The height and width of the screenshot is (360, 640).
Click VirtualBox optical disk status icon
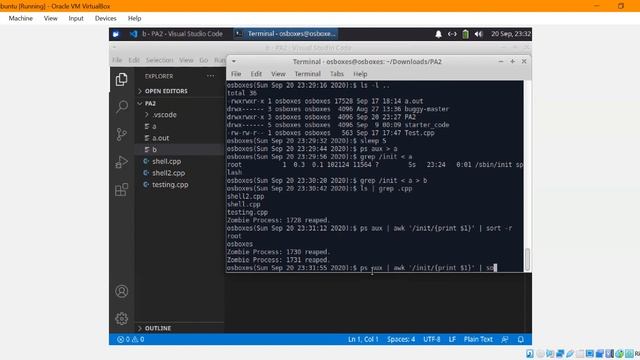[x=540, y=353]
